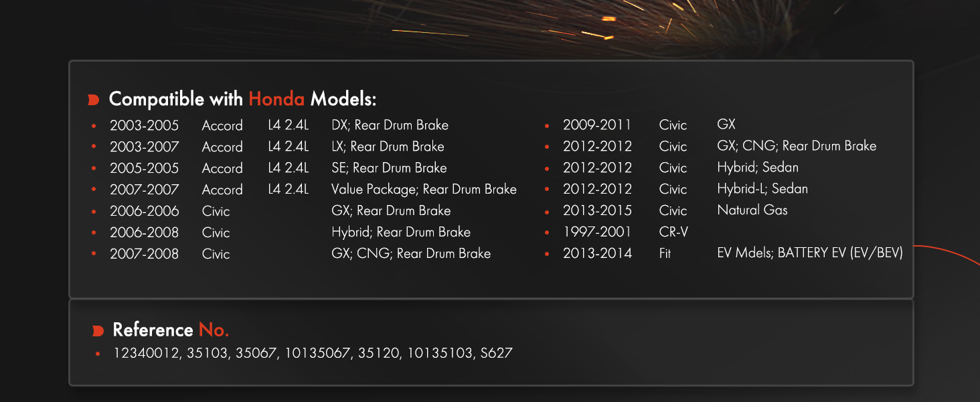The image size is (980, 402).
Task: Click the Natural Gas Civic entry
Action: [x=752, y=210]
